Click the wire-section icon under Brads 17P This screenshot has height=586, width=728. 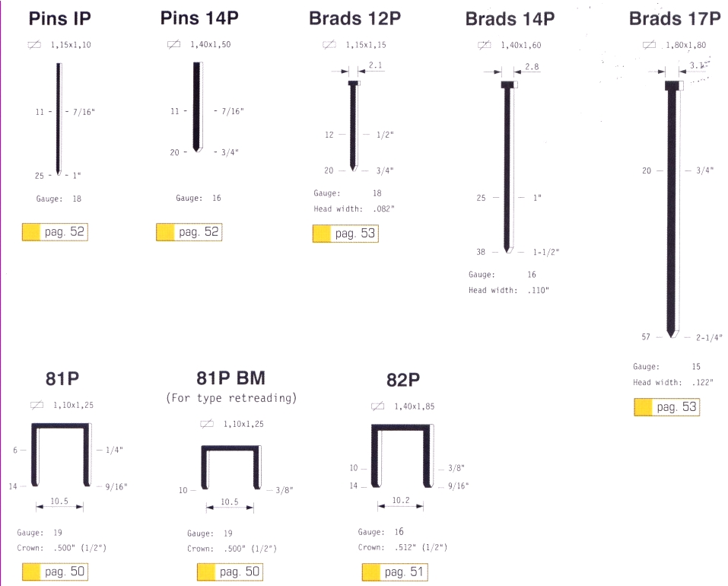tap(649, 45)
